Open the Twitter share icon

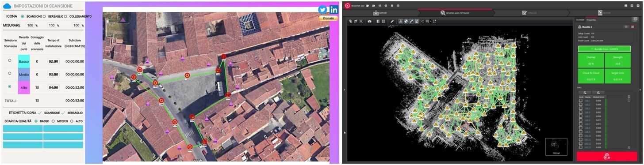click(322, 10)
